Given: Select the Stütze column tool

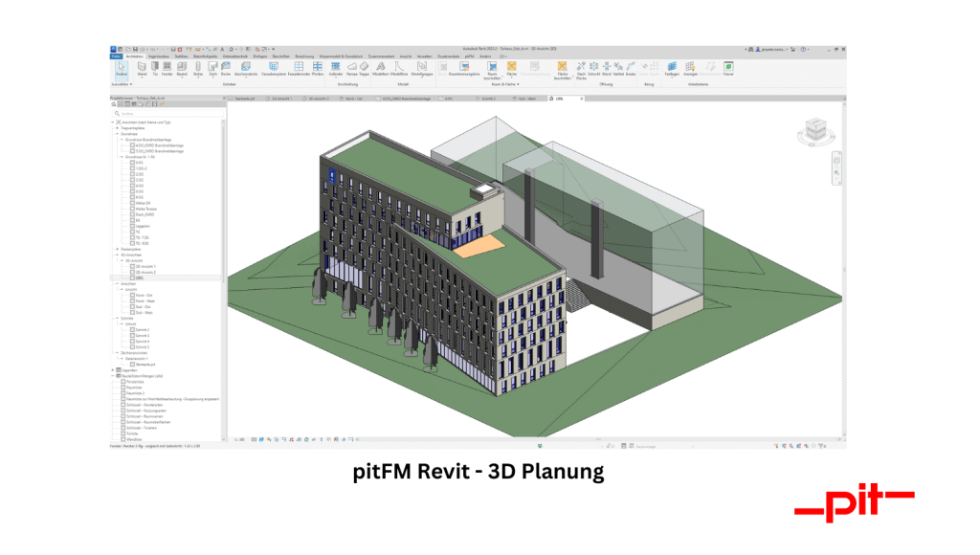Looking at the screenshot, I should (198, 69).
